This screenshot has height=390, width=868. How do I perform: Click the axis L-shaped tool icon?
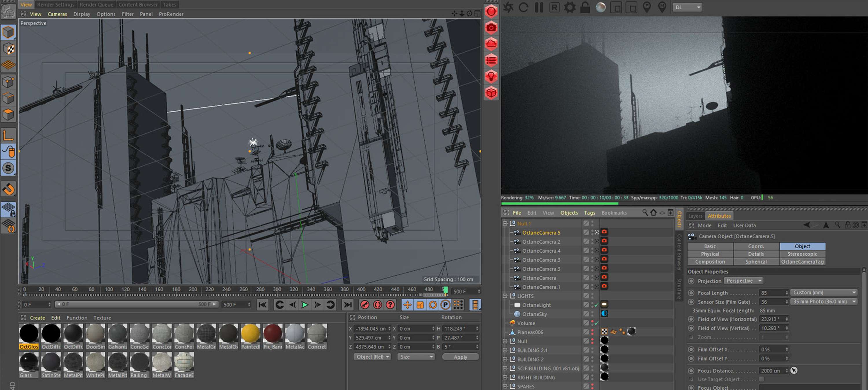(x=8, y=135)
